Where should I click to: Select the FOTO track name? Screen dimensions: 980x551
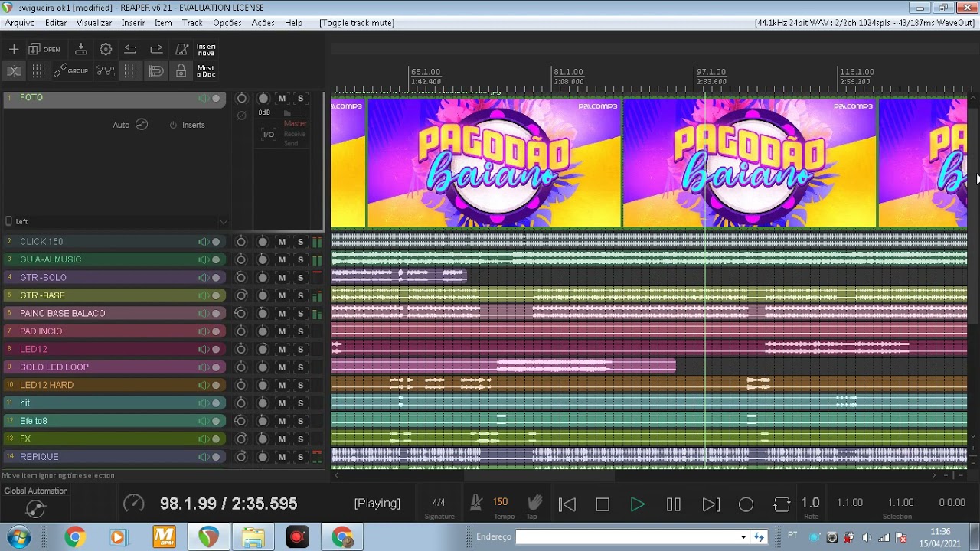(31, 98)
